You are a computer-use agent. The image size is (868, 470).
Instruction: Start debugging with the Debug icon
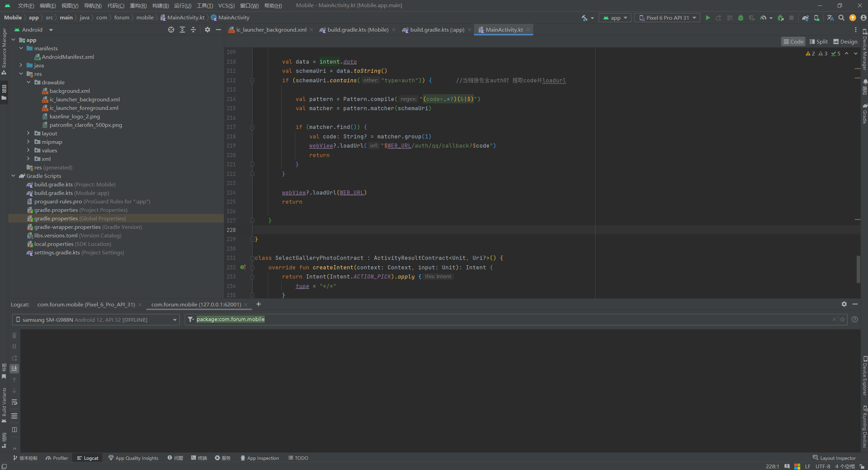(x=741, y=18)
